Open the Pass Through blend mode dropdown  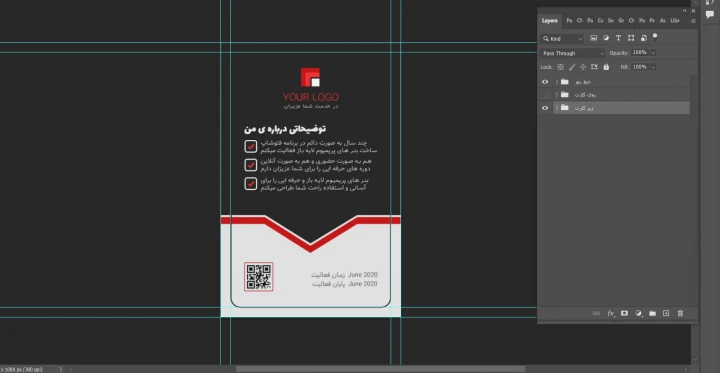click(572, 53)
